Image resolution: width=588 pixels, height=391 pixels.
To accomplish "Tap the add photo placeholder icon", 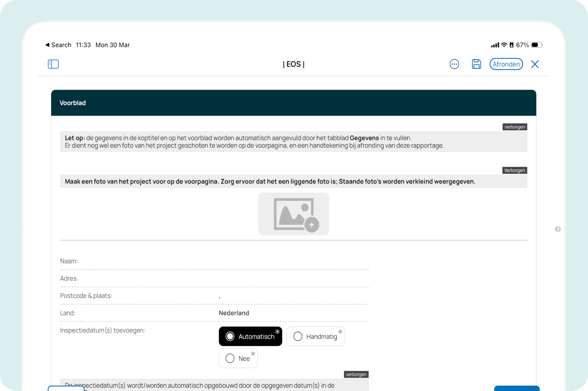I will [x=293, y=214].
